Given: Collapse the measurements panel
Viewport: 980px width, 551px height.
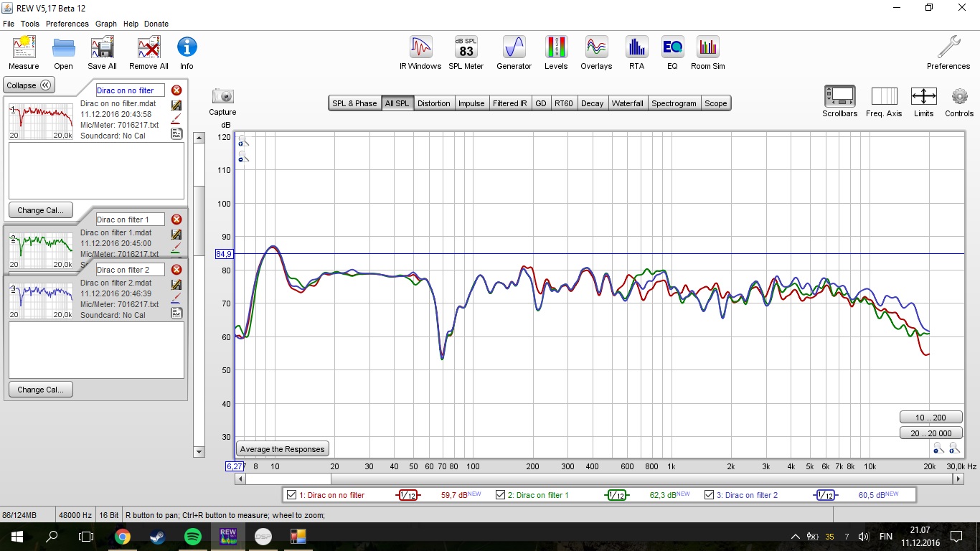Looking at the screenshot, I should click(x=29, y=85).
